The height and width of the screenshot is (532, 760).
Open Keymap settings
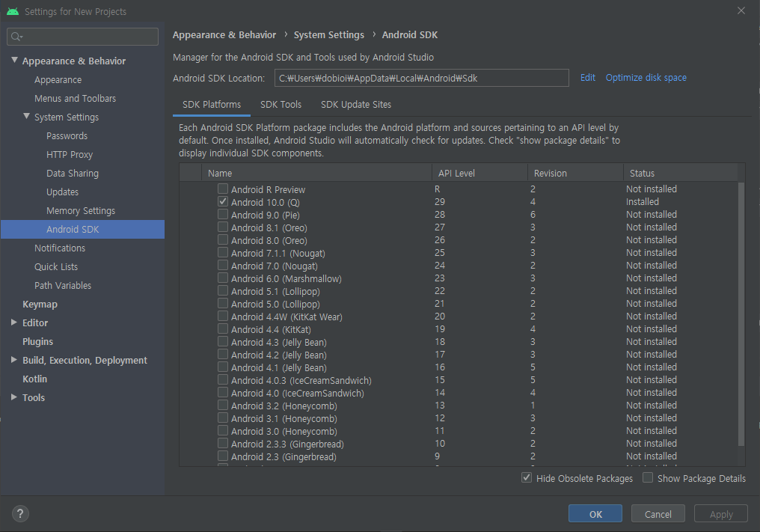[x=40, y=305]
